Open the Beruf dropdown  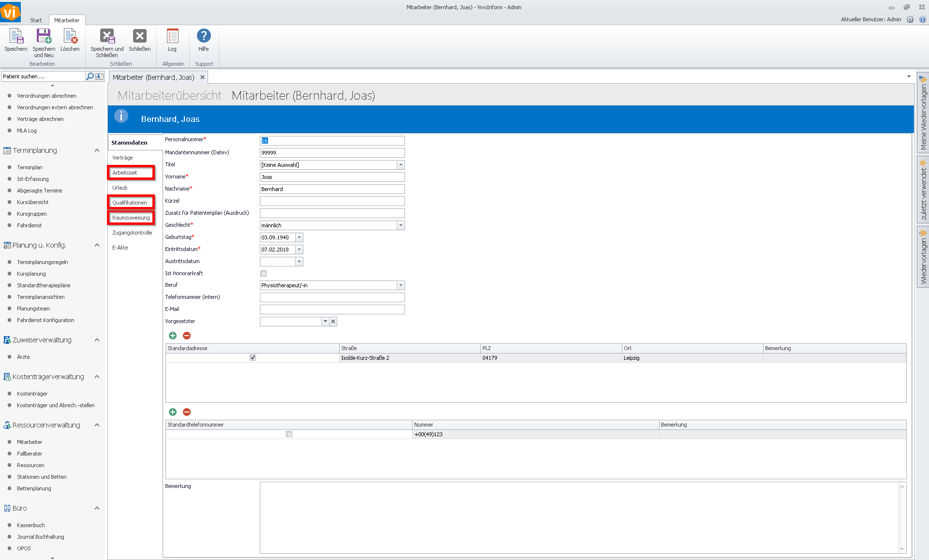pyautogui.click(x=401, y=285)
